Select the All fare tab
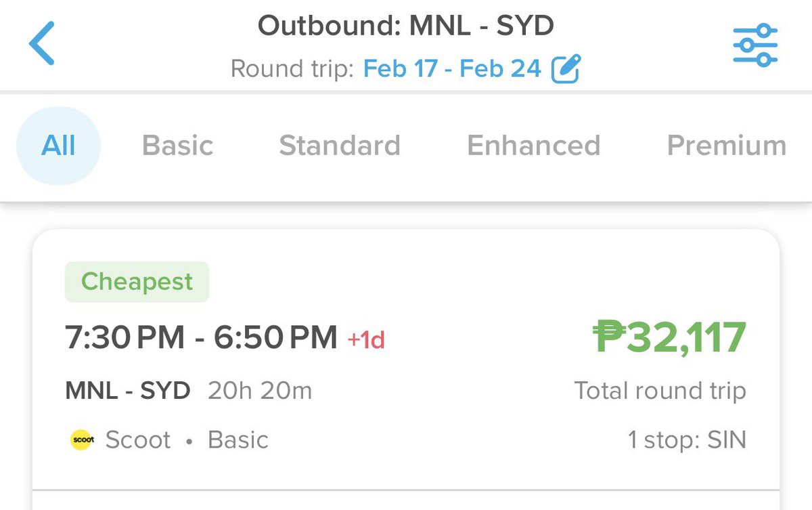Image resolution: width=812 pixels, height=510 pixels. click(x=58, y=146)
